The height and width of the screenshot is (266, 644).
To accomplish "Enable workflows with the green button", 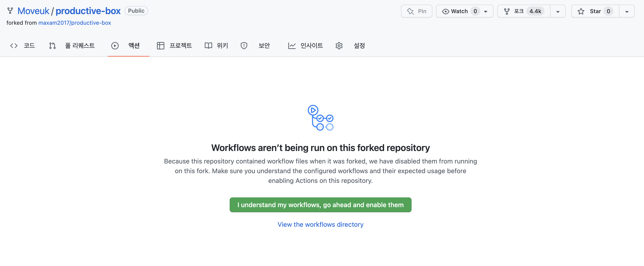I will pos(320,205).
